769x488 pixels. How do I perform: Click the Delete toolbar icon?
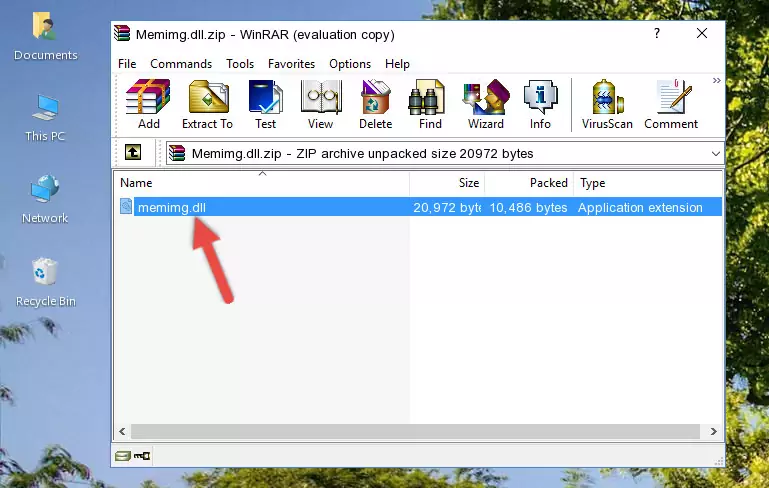pos(376,104)
